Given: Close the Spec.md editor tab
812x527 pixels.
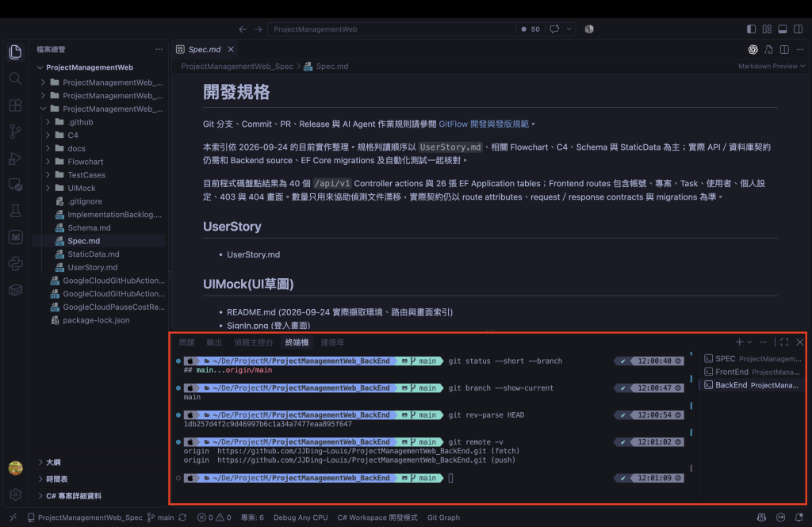Looking at the screenshot, I should 231,49.
